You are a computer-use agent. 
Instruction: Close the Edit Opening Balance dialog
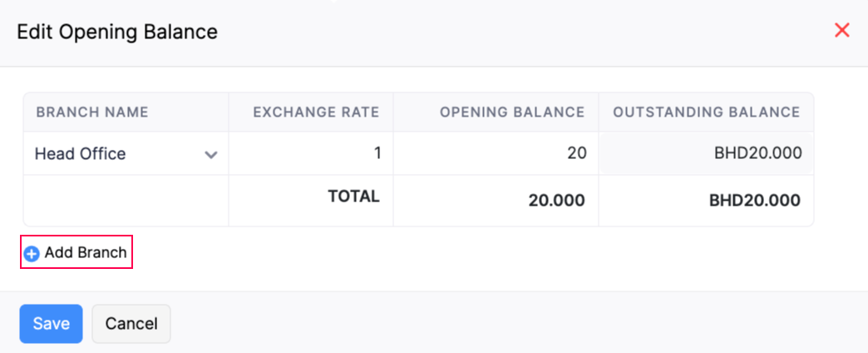[x=841, y=31]
